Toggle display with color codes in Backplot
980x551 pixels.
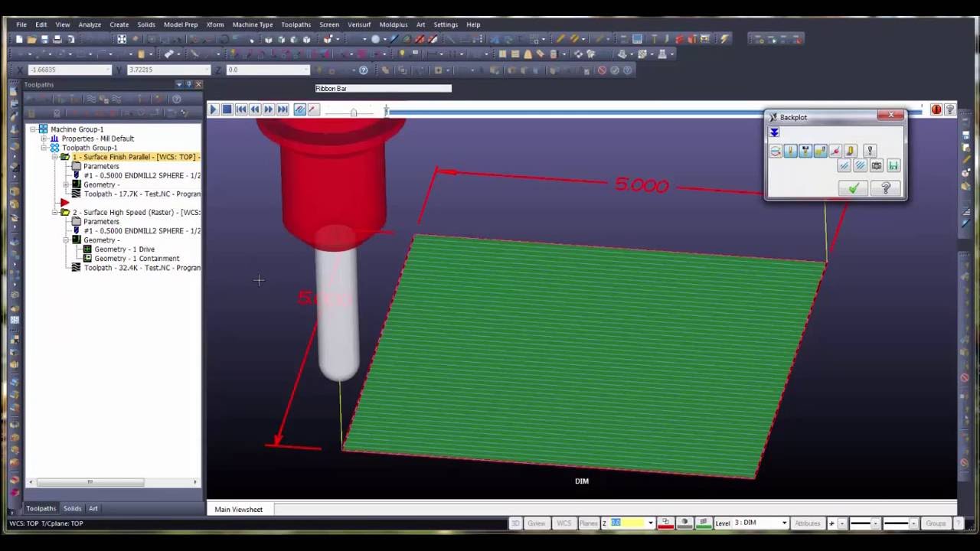776,151
